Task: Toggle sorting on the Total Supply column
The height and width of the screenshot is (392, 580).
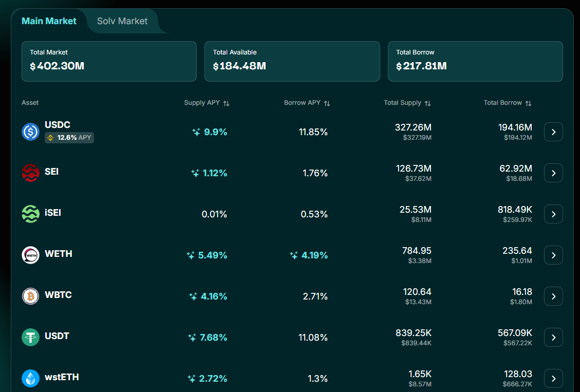Action: pos(427,103)
